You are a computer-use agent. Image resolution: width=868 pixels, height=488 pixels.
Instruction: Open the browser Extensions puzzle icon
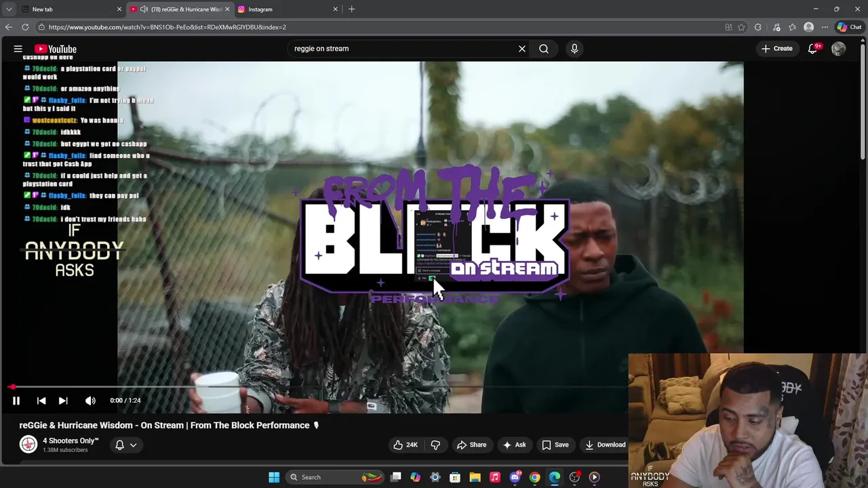pos(758,27)
